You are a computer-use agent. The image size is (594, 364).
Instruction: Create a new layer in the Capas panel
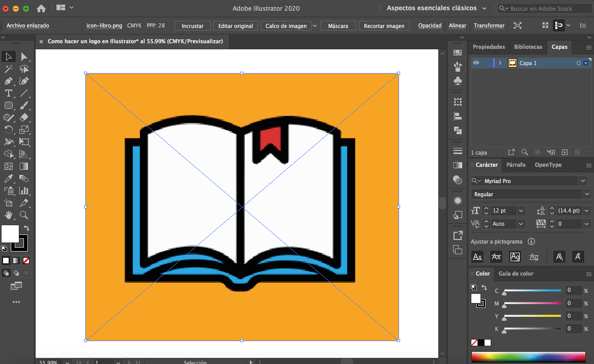[x=564, y=151]
